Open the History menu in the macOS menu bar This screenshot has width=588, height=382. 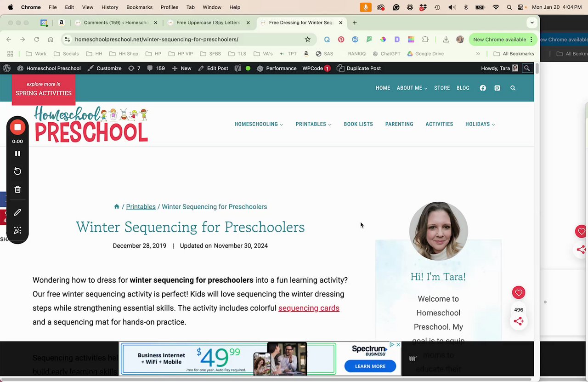point(110,7)
